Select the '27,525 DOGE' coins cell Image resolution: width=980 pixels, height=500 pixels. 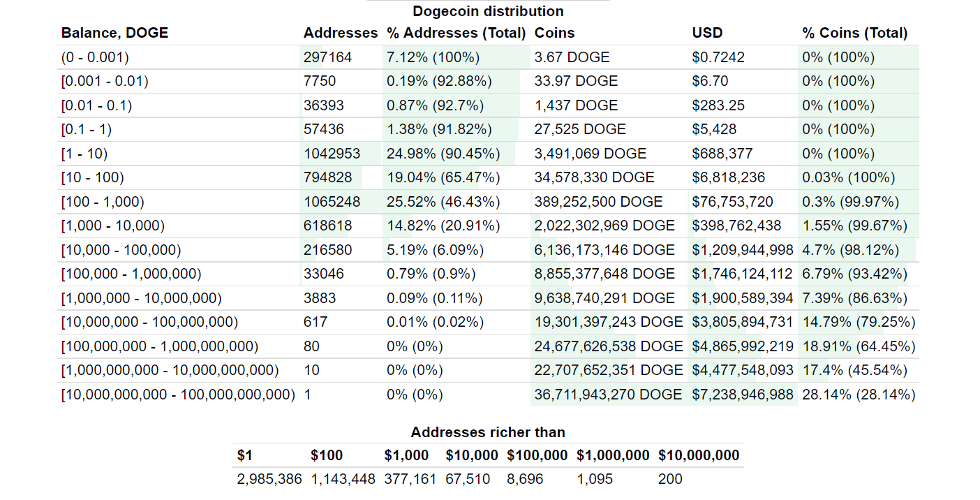pyautogui.click(x=581, y=129)
